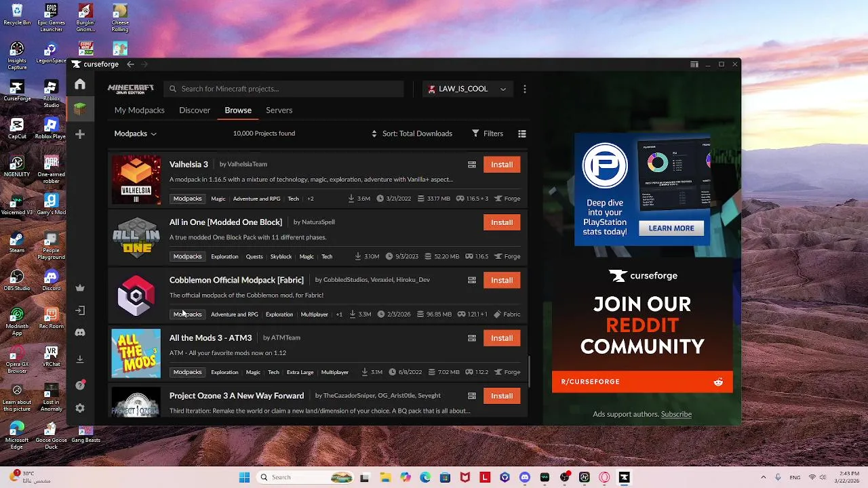Click the Extra Large tag on ATM3
868x488 pixels.
tap(300, 372)
